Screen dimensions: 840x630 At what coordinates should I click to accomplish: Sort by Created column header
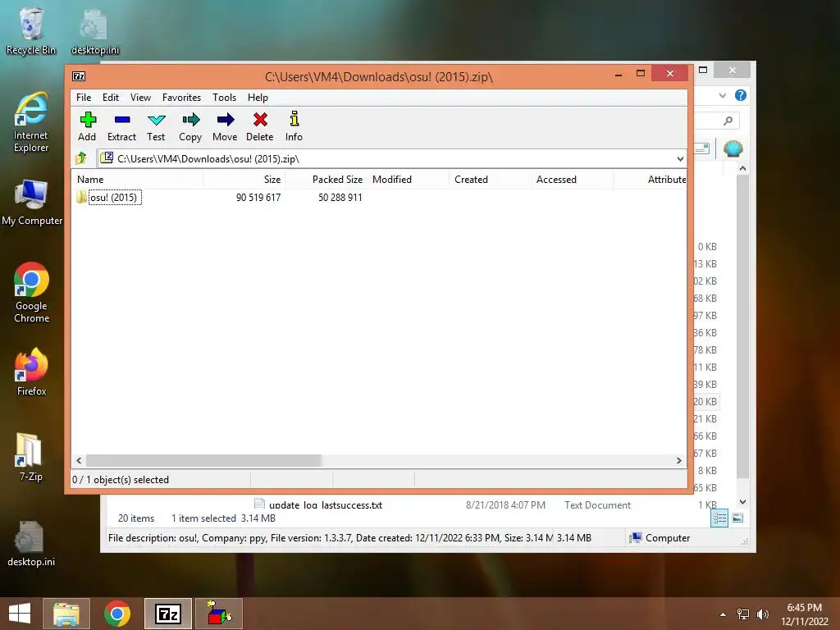coord(490,180)
